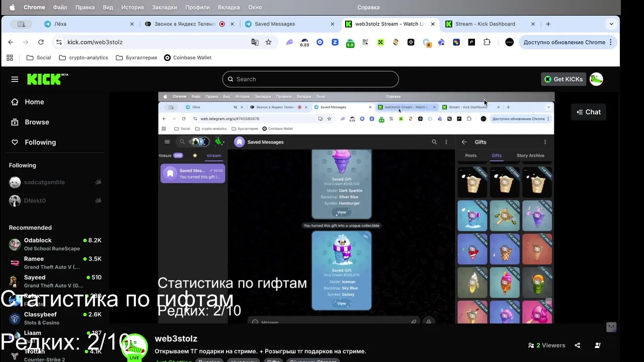
Task: Open Odablock's recommended channel
Action: [x=55, y=244]
